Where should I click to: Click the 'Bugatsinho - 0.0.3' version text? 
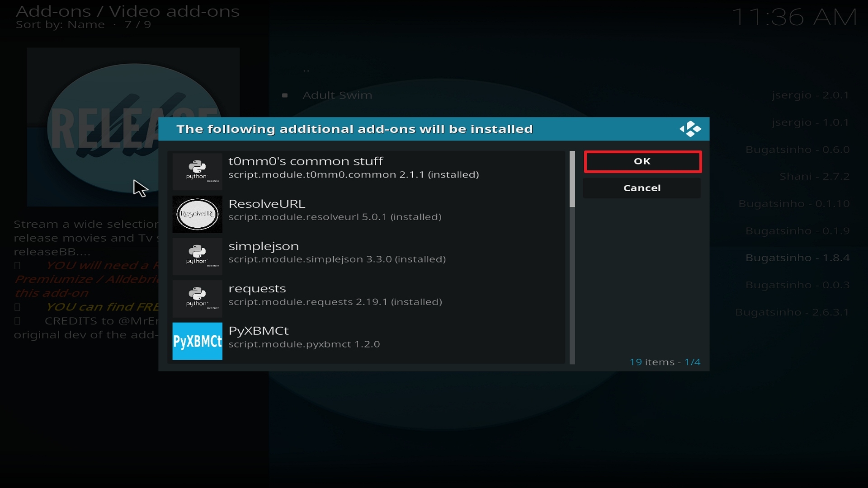[x=797, y=285]
